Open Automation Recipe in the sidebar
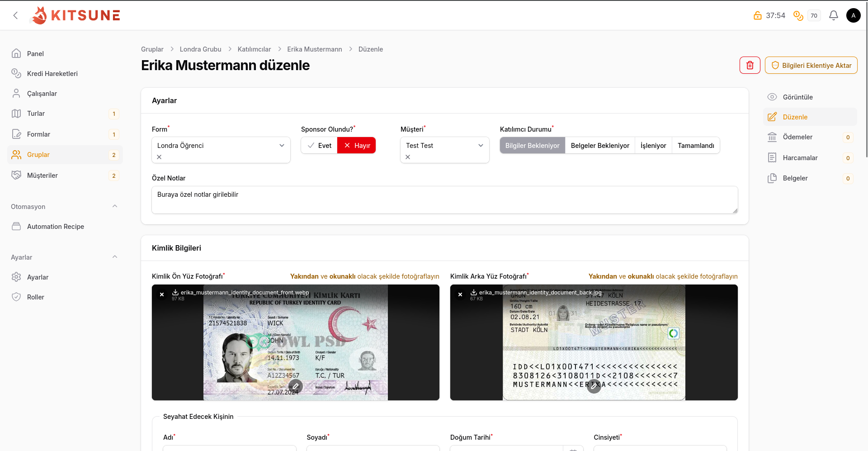Viewport: 868px width, 451px height. 65,226
